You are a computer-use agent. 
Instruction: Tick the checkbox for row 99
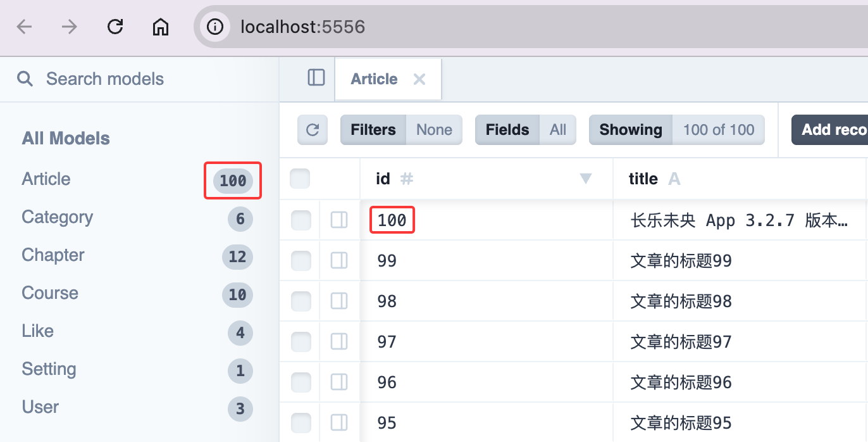tap(301, 261)
